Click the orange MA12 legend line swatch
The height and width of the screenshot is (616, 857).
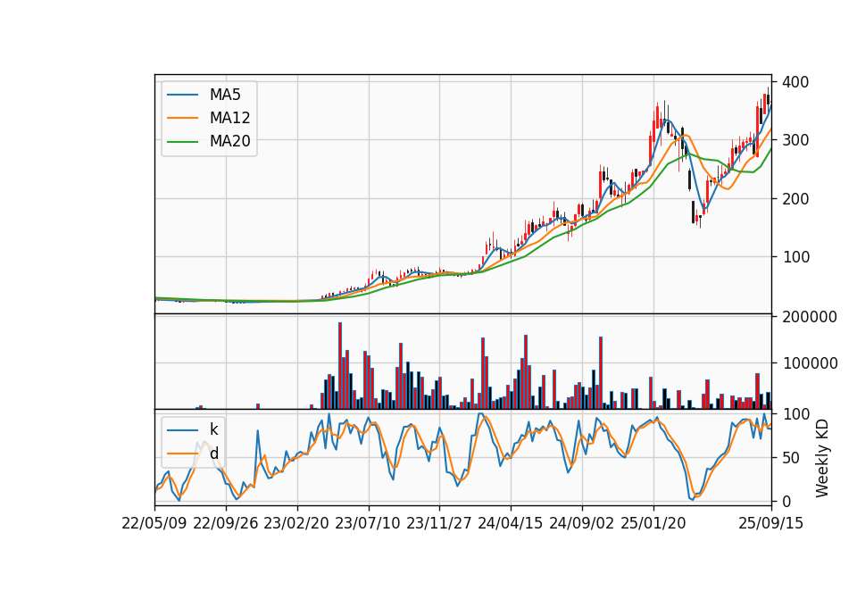coord(182,118)
